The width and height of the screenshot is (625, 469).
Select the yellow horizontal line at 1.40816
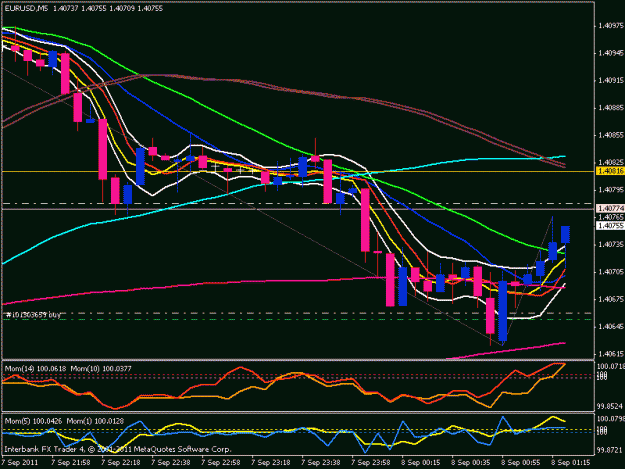298,171
